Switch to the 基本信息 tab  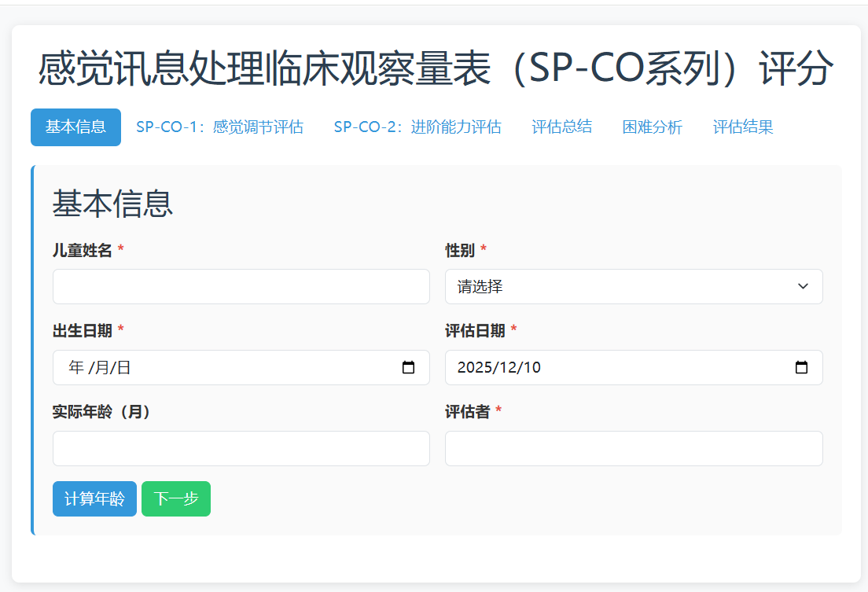75,127
